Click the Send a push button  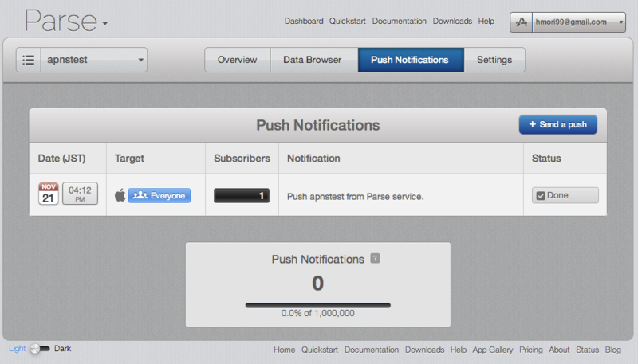pos(557,124)
